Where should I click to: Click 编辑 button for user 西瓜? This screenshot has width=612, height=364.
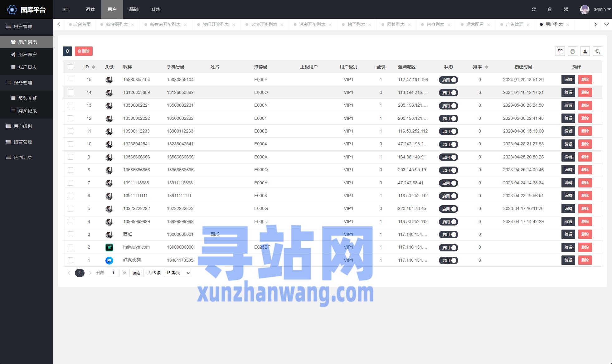point(568,234)
